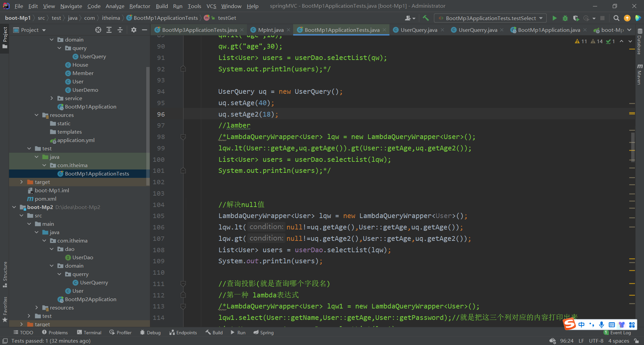Open application.yml in the project tree
644x345 pixels.
76,140
